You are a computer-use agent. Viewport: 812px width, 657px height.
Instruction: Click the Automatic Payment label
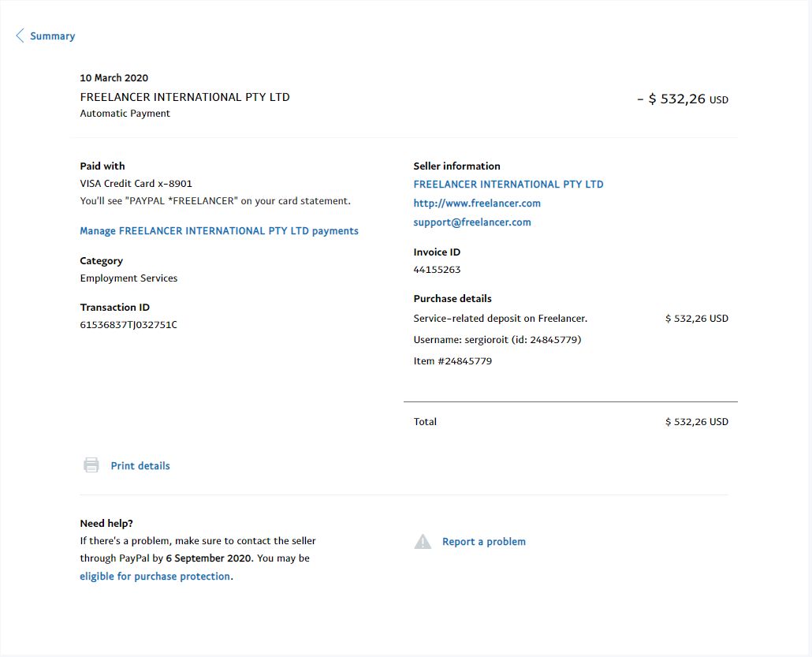(x=125, y=114)
